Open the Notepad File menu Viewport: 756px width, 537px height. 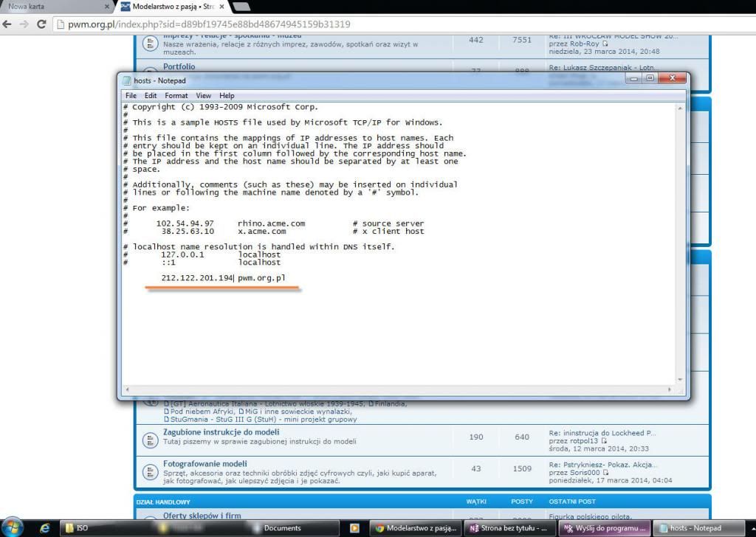[x=131, y=96]
